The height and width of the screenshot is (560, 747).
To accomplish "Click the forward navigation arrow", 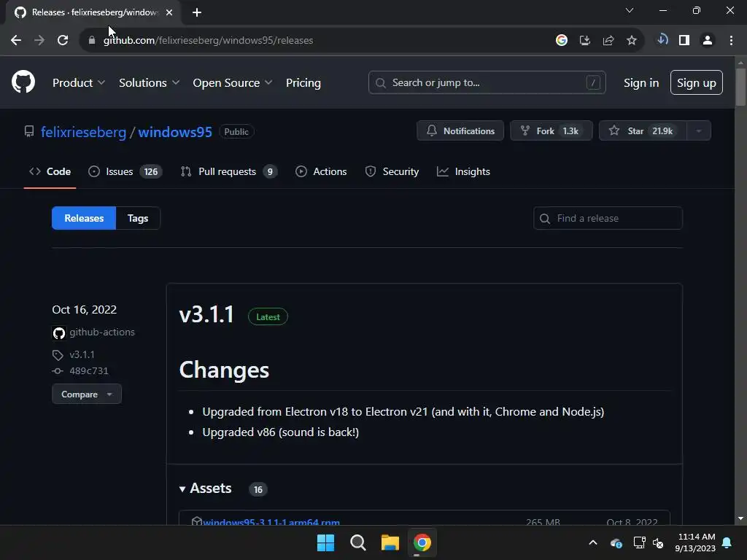I will [x=39, y=41].
